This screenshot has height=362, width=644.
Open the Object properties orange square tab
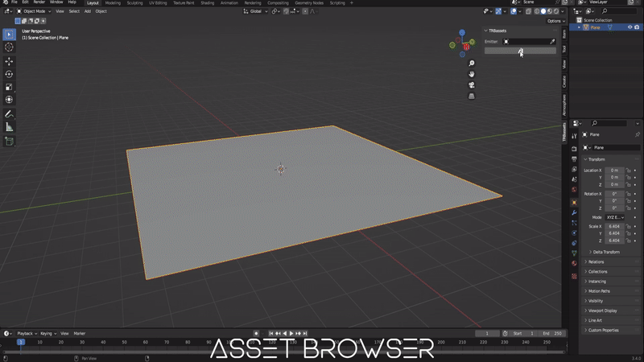click(x=574, y=203)
